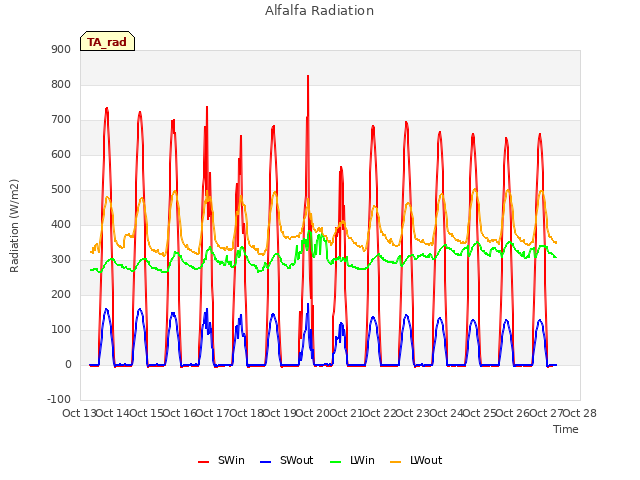Click the green LWin legend color marker
The height and width of the screenshot is (480, 640).
[335, 462]
